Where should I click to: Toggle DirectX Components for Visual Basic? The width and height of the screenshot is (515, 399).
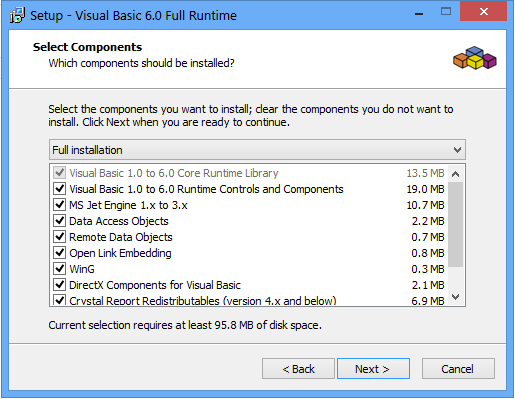(59, 285)
